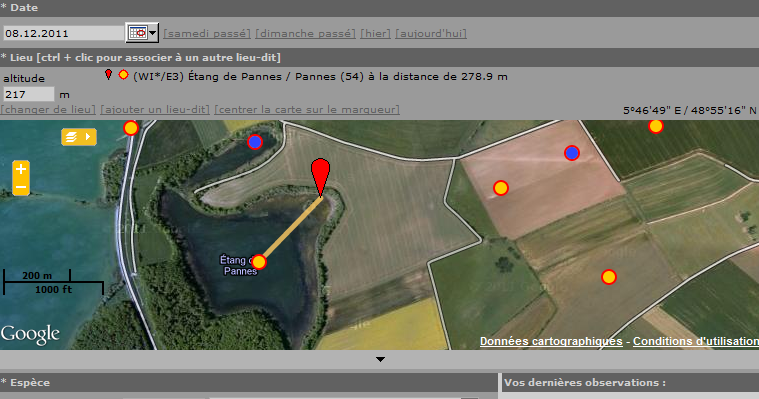This screenshot has height=399, width=759.
Task: Click the altitude label
Action: [24, 78]
